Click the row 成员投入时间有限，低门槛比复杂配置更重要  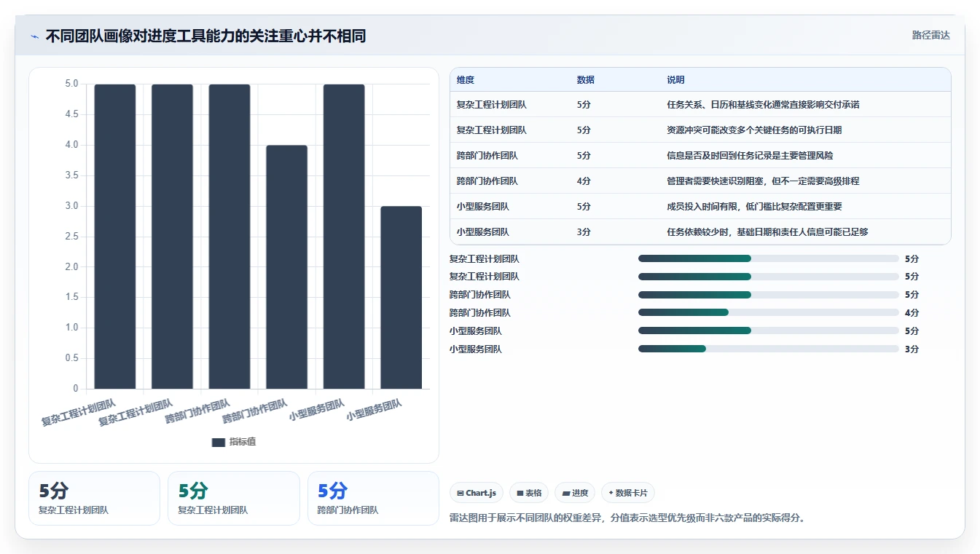click(700, 206)
